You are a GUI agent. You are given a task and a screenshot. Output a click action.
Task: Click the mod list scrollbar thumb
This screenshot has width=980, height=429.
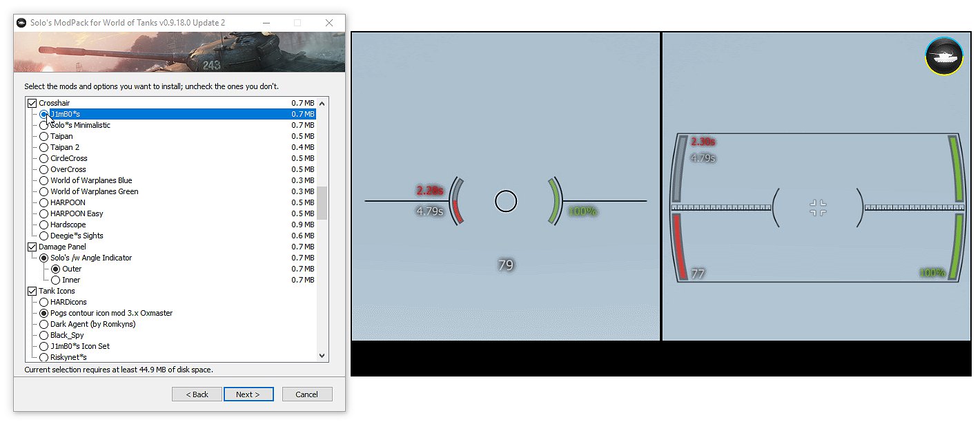(x=322, y=202)
